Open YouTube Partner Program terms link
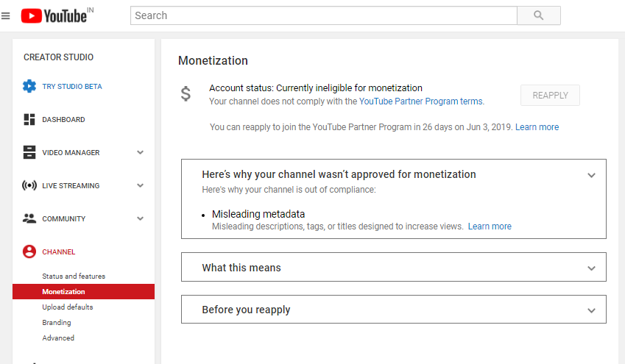The image size is (625, 364). [x=422, y=101]
